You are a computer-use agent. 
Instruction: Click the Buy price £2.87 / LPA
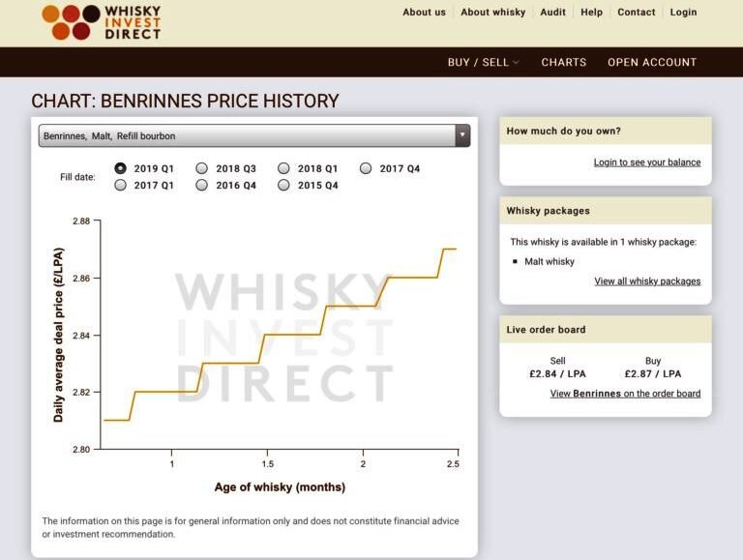click(652, 373)
